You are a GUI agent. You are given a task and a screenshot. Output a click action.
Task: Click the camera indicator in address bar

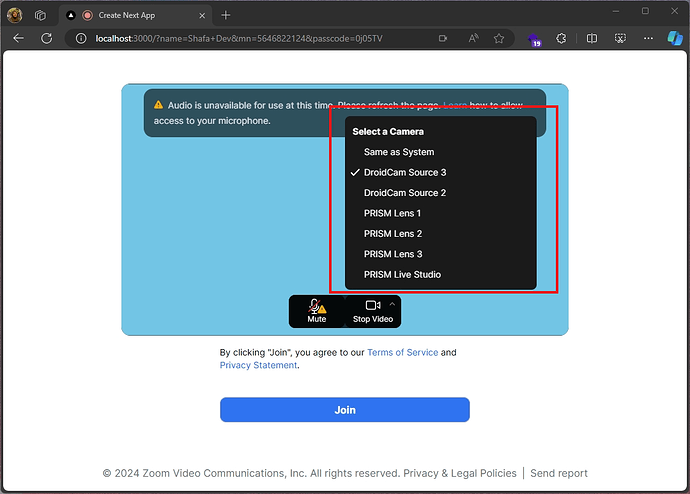(443, 39)
